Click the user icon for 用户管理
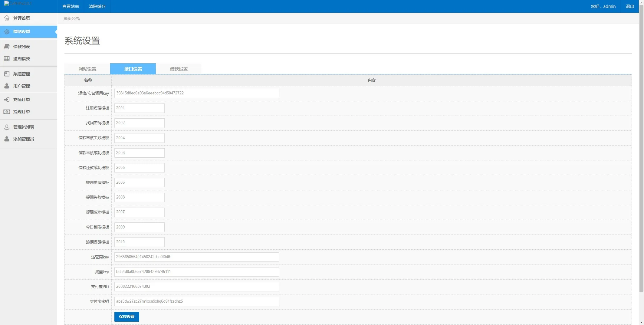This screenshot has height=325, width=644. pyautogui.click(x=7, y=86)
